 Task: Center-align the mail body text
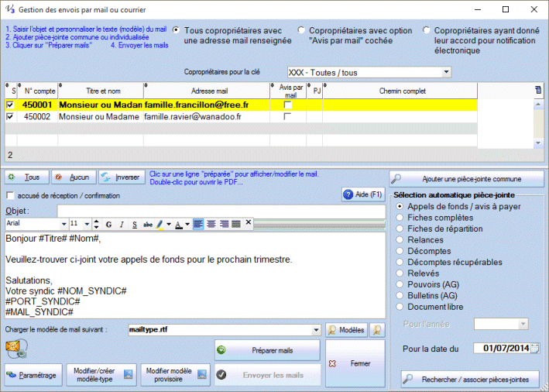tap(211, 224)
